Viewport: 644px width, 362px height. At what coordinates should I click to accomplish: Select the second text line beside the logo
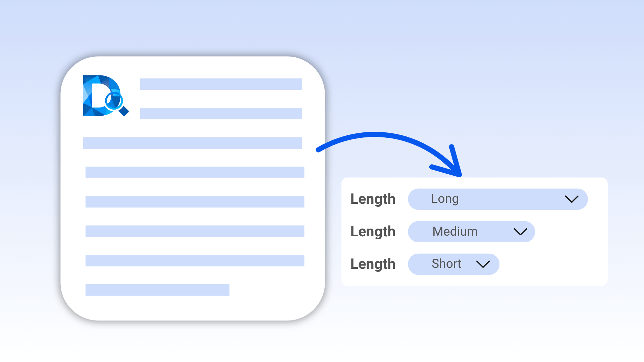[x=221, y=114]
